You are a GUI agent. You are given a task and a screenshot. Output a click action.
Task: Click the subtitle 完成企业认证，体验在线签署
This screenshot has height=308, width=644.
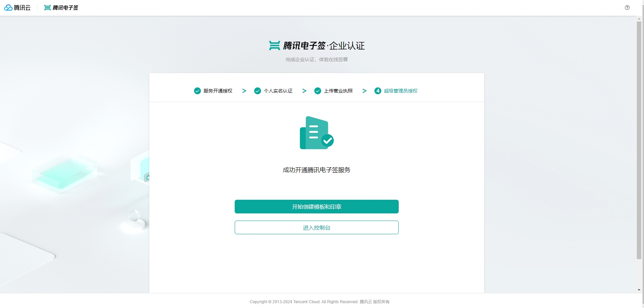pyautogui.click(x=317, y=59)
